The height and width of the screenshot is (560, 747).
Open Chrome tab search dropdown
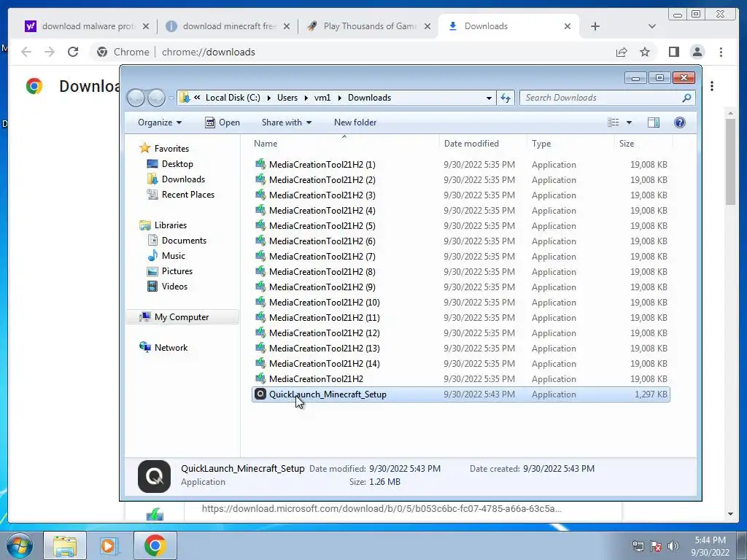coord(651,26)
